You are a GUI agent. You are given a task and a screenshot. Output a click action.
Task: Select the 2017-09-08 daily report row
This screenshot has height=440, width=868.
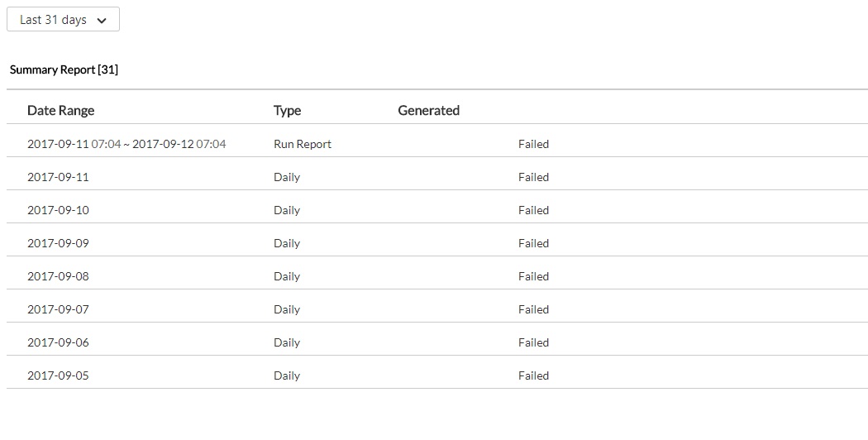click(58, 276)
